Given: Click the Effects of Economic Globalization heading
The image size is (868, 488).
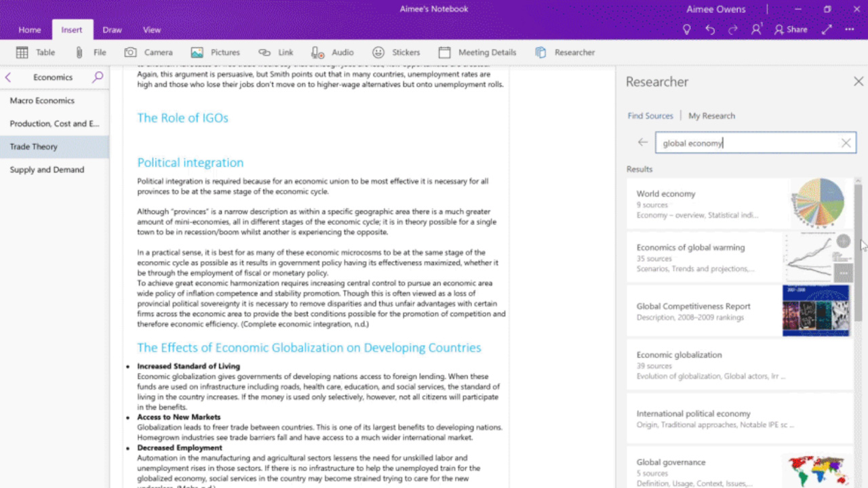Looking at the screenshot, I should coord(309,348).
